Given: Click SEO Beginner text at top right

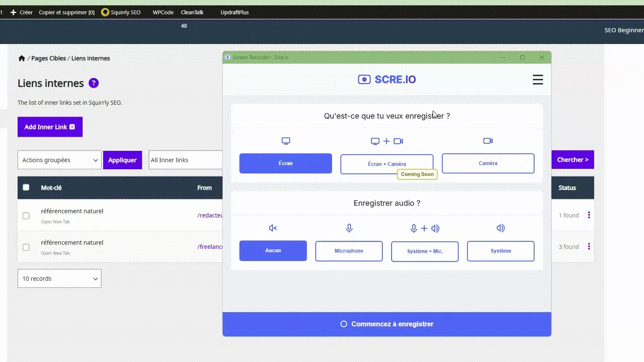Looking at the screenshot, I should [x=624, y=30].
